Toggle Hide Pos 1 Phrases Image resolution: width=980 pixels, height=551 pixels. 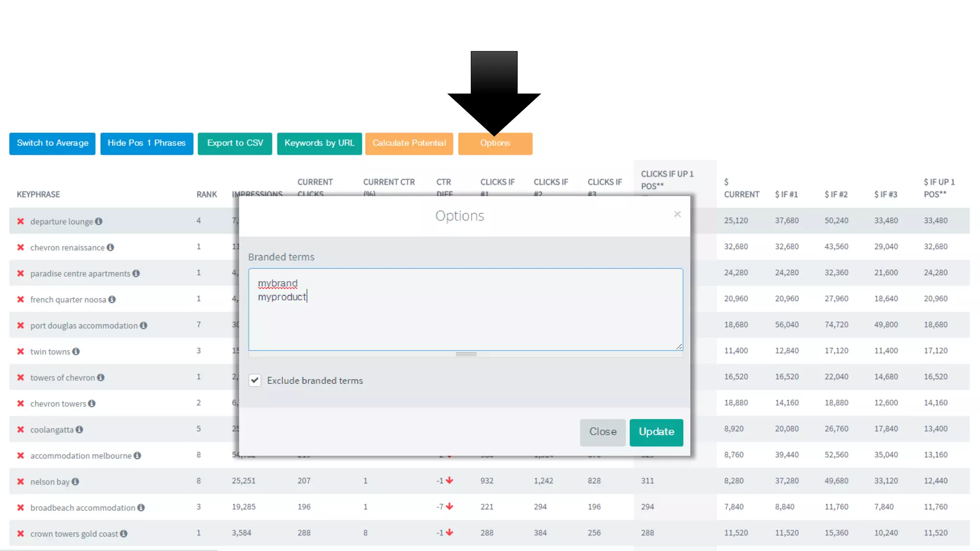click(x=146, y=143)
